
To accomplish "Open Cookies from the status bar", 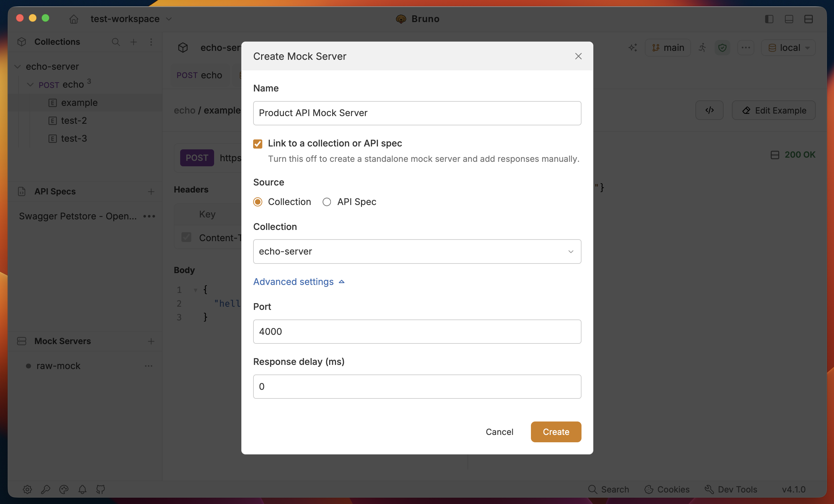I will pos(667,490).
